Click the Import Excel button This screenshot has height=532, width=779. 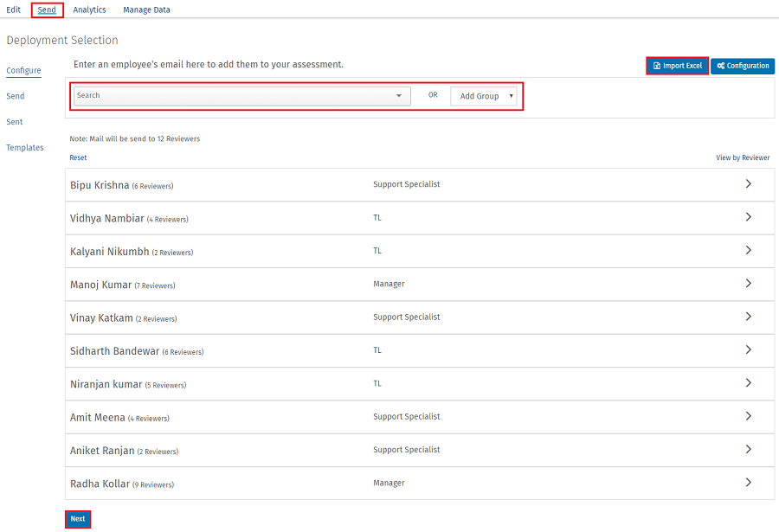(677, 66)
